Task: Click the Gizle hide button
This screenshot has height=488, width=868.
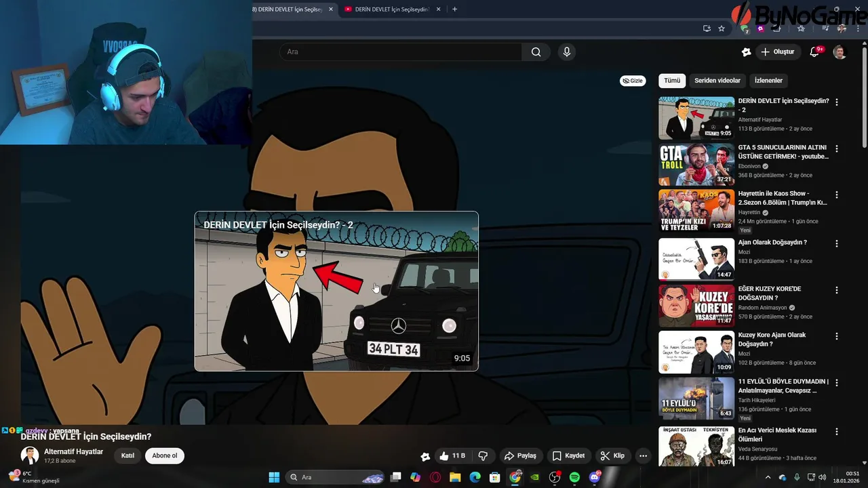Action: [633, 81]
